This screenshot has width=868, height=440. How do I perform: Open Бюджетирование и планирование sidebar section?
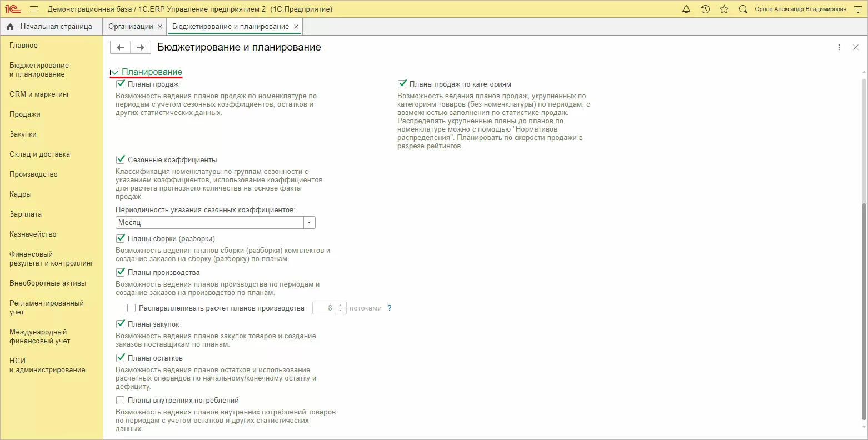(x=39, y=70)
